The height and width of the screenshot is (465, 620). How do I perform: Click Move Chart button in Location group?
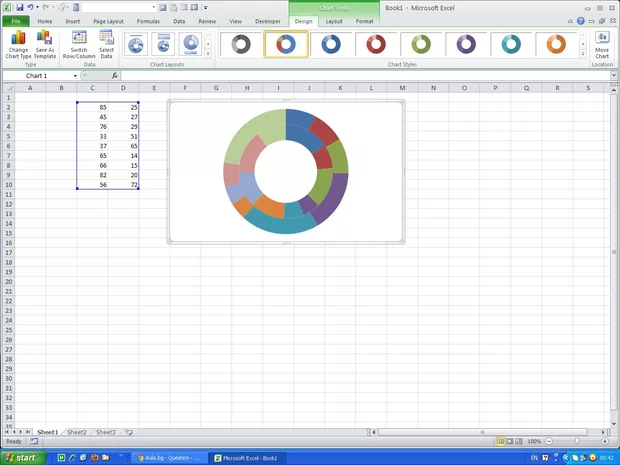(x=602, y=45)
